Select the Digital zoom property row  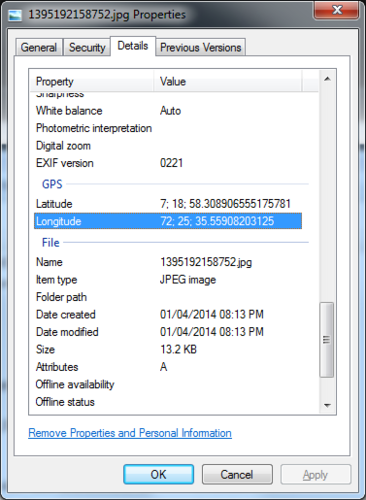pyautogui.click(x=168, y=146)
